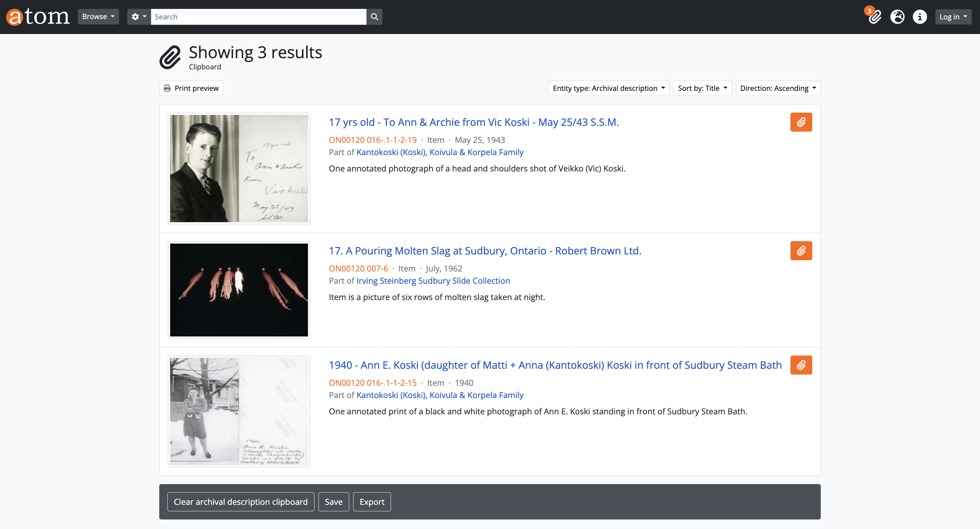
Task: Expand the Direction Ascending dropdown
Action: pyautogui.click(x=778, y=88)
